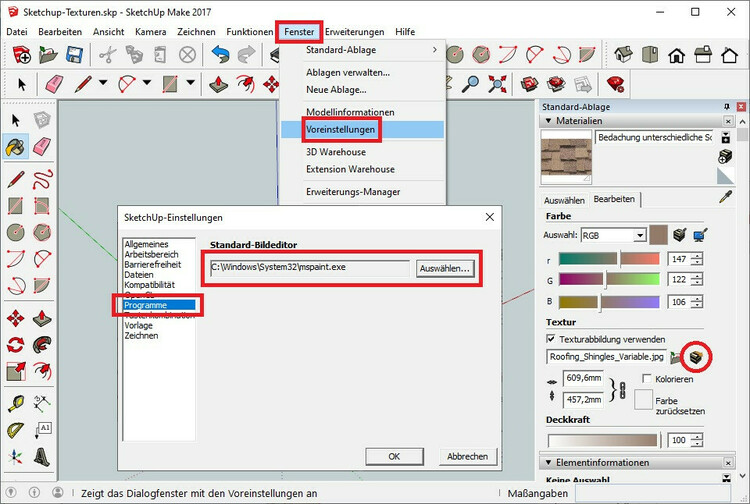Viewport: 750px width, 504px height.
Task: Open the Erweiterungen menu
Action: tap(354, 32)
